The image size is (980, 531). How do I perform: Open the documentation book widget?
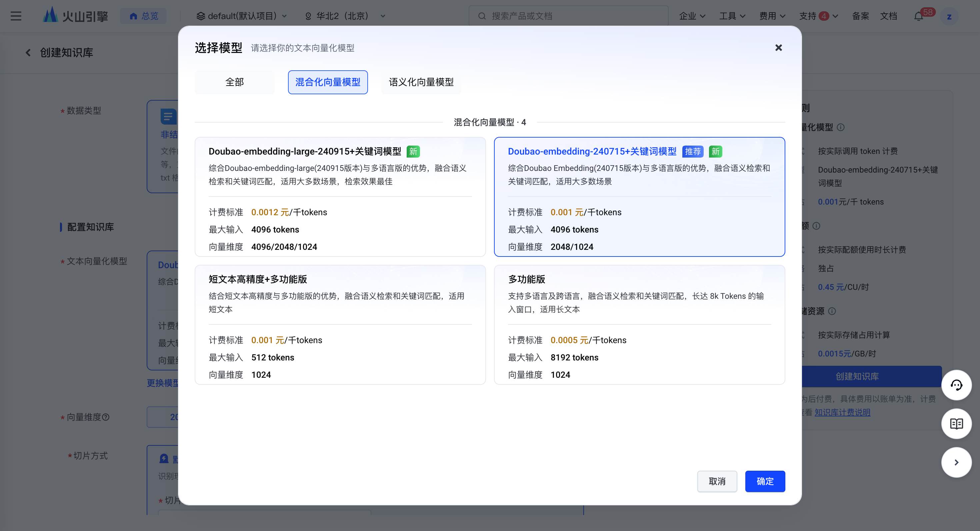pos(956,424)
